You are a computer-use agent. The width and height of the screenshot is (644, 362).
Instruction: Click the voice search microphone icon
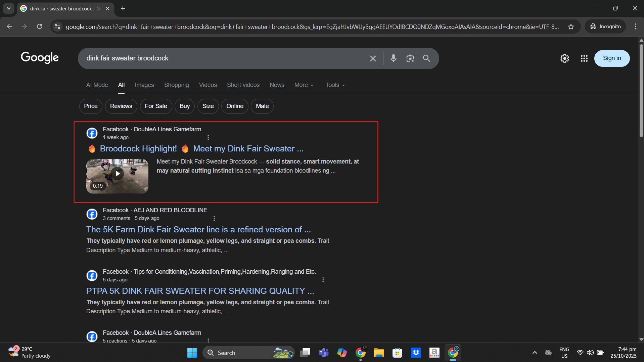click(x=393, y=58)
